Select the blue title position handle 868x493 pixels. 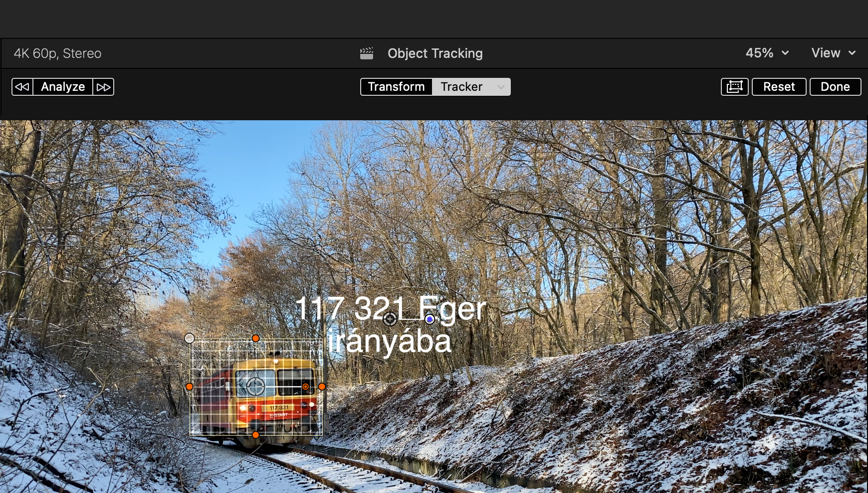click(430, 319)
